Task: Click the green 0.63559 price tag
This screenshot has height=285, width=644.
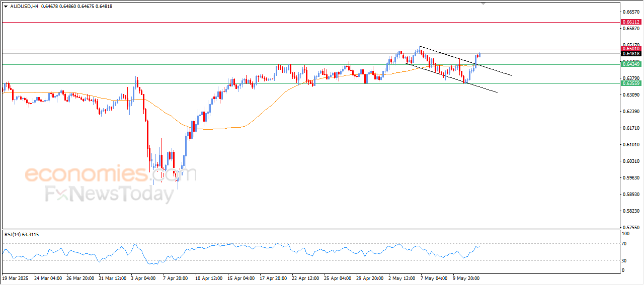Action: click(x=631, y=83)
